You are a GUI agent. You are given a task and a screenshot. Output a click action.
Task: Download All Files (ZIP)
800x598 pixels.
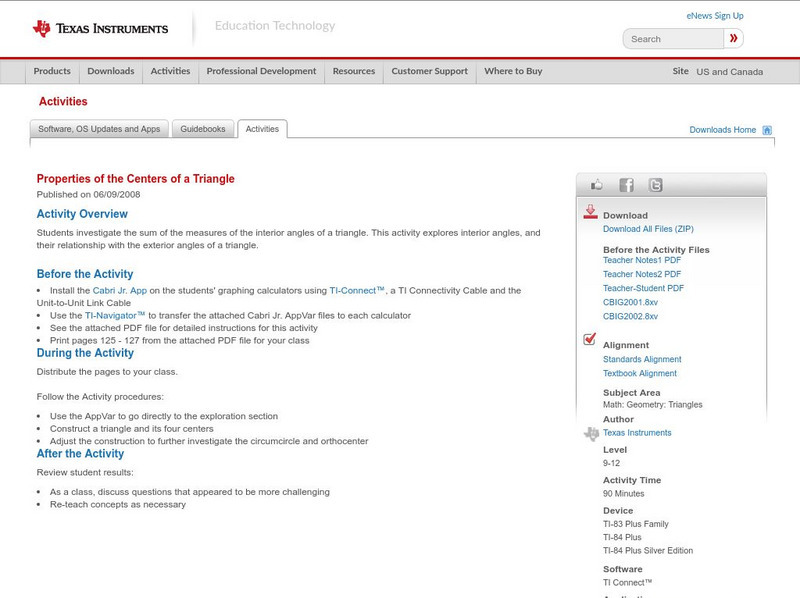pos(648,229)
